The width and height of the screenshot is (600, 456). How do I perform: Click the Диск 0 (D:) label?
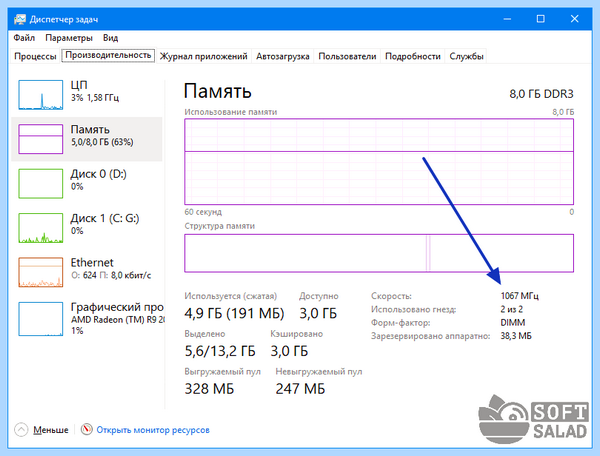[x=98, y=174]
